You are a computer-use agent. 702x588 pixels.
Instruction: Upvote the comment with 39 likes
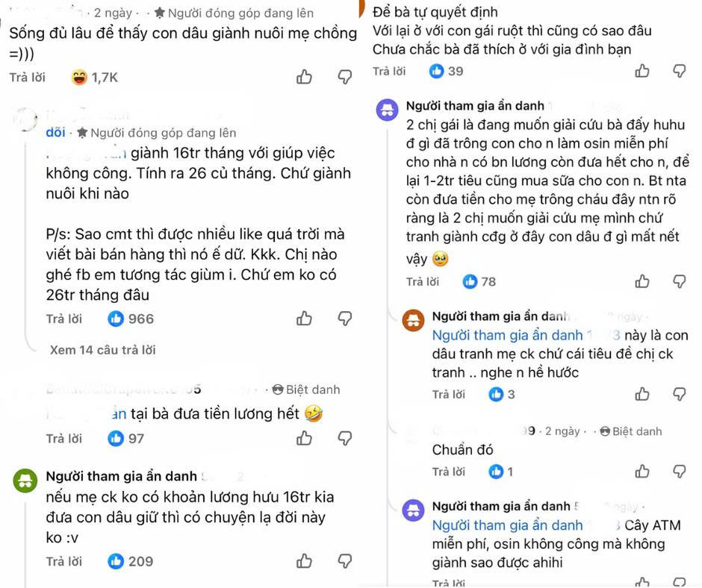coord(642,71)
